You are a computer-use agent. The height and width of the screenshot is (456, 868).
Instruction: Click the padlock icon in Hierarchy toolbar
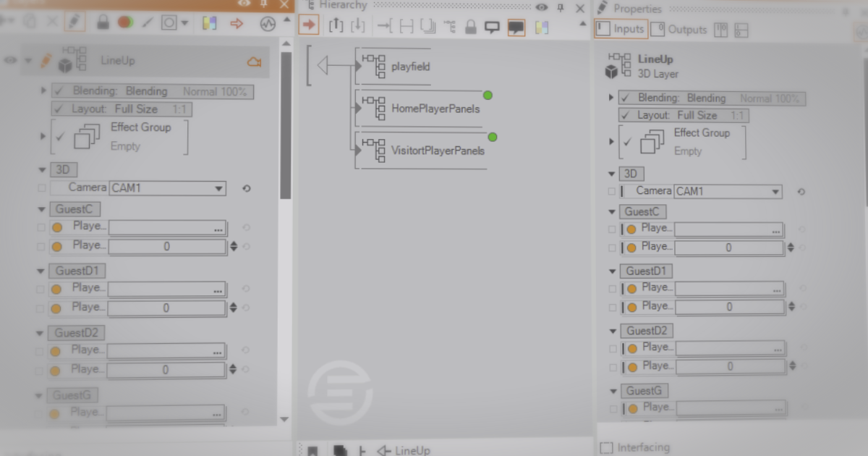471,27
